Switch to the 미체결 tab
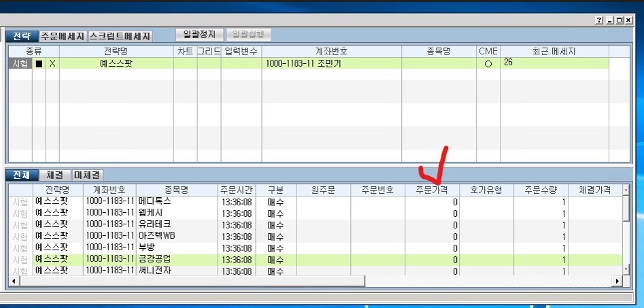This screenshot has width=644, height=308. 88,175
